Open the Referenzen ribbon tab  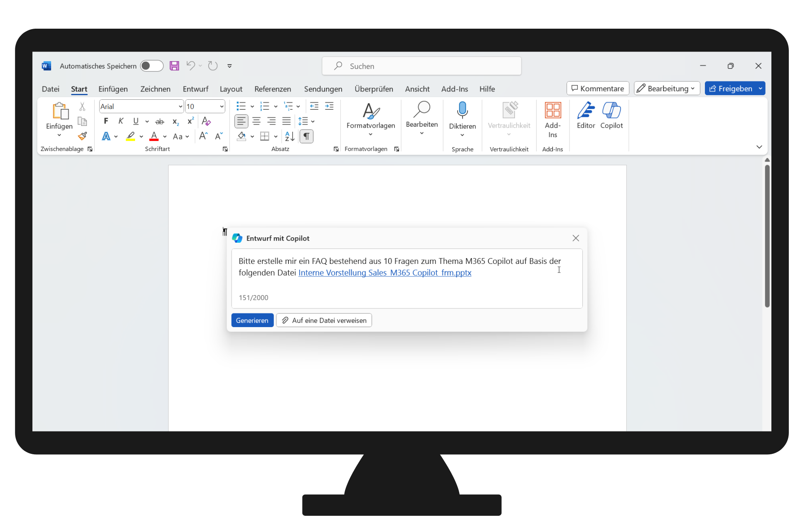(273, 89)
